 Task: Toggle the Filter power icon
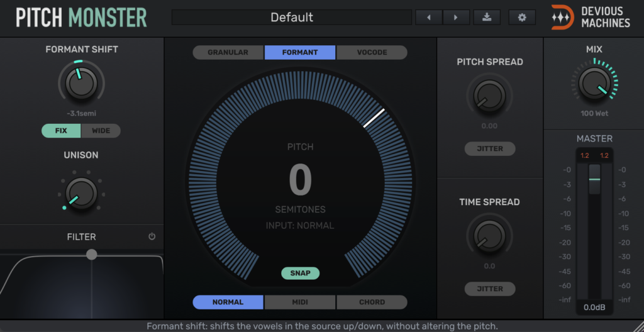(152, 236)
